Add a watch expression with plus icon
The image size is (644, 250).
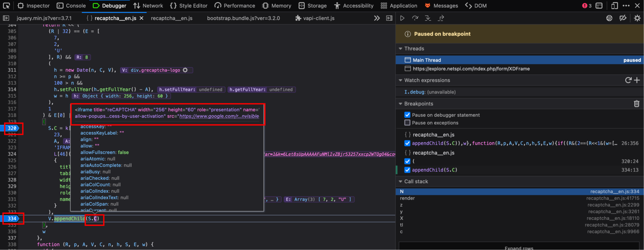pos(637,80)
